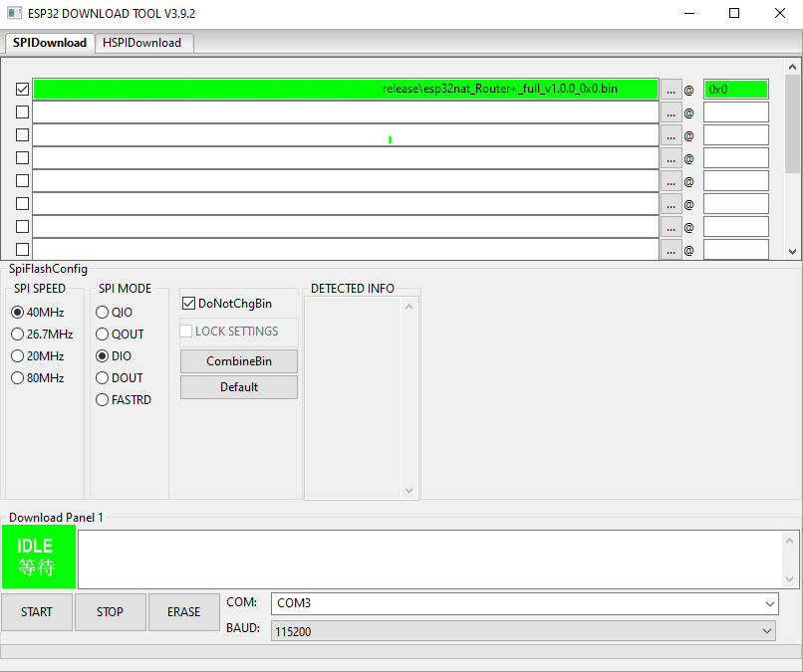
Task: Click the 0x0 address field
Action: [736, 89]
